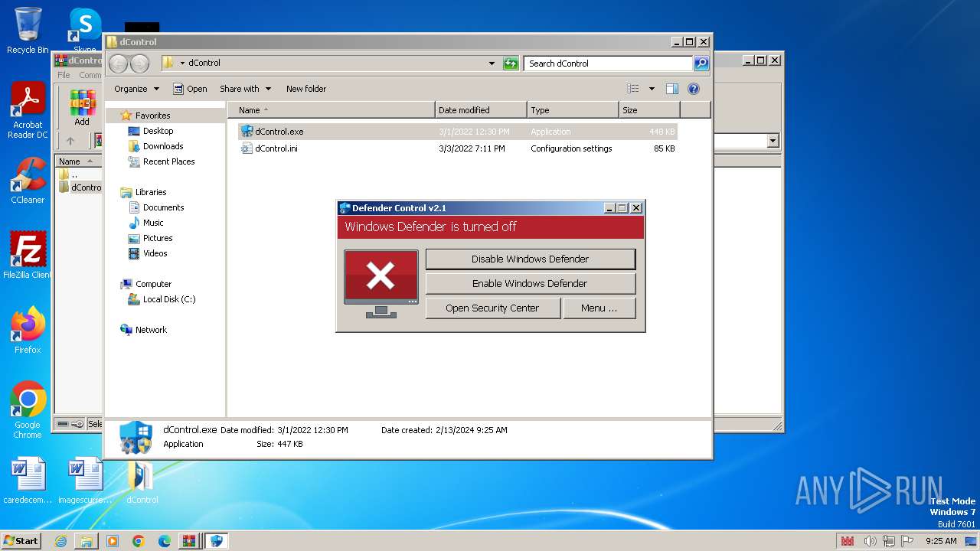Open the Share with dropdown
The width and height of the screenshot is (980, 551).
tap(245, 89)
